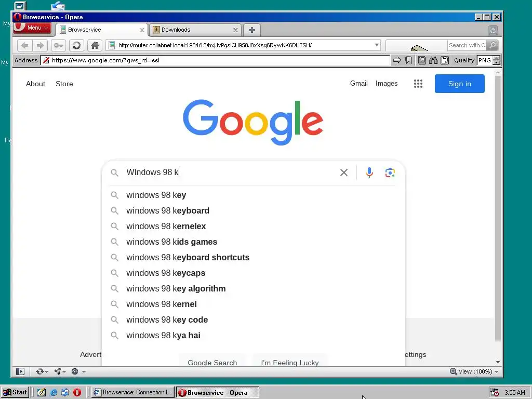Screen dimensions: 532x399
Task: Click the password wand key icon
Action: [58, 45]
